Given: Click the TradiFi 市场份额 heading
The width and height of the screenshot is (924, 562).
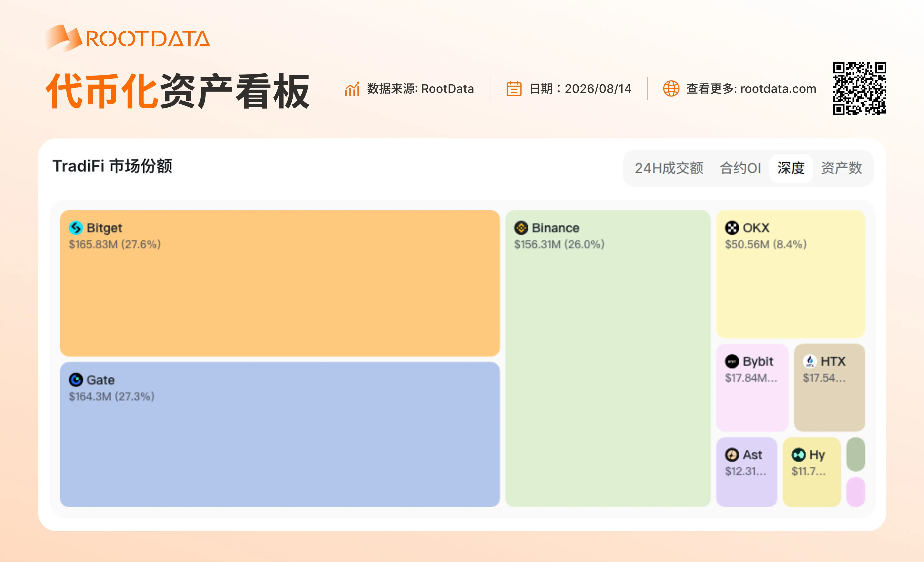Looking at the screenshot, I should 112,166.
